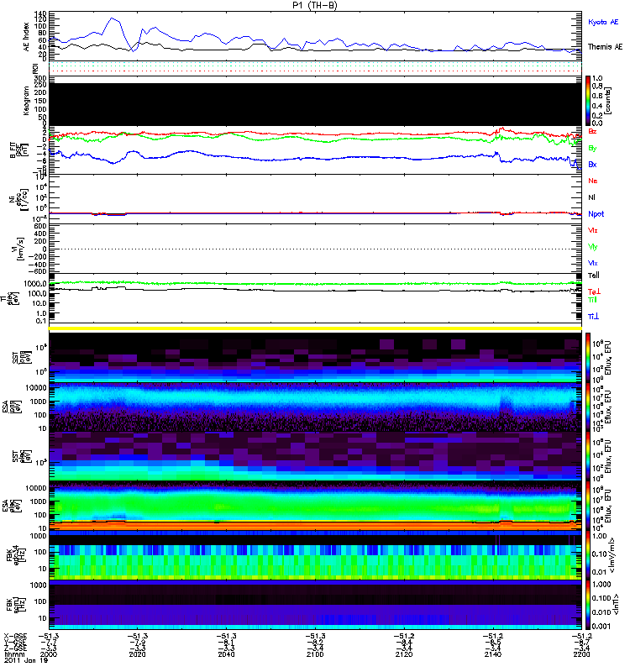
Task: Click the 2020 time tick label
Action: [137, 654]
